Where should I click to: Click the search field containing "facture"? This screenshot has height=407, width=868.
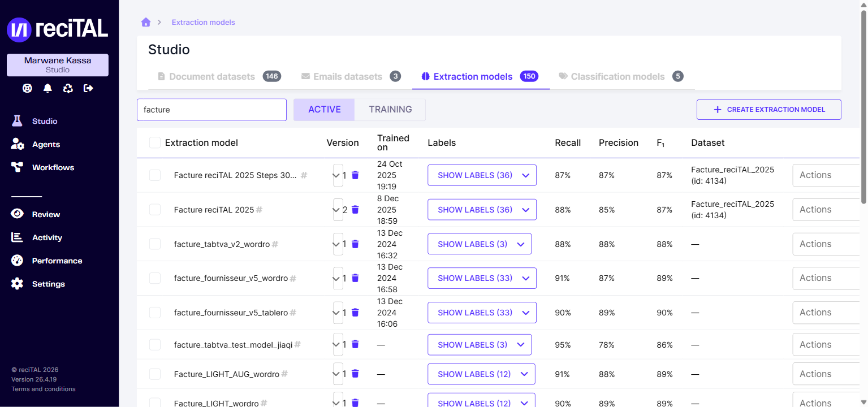click(x=212, y=110)
